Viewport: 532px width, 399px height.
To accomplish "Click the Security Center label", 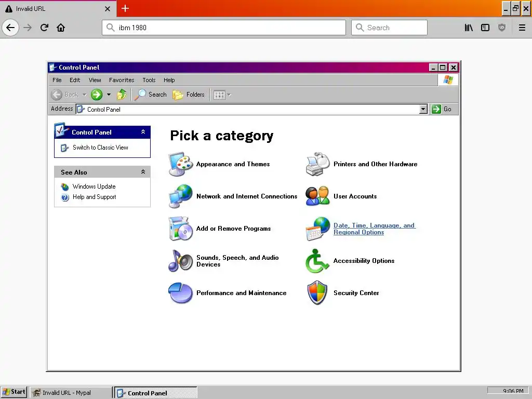I will click(x=356, y=293).
